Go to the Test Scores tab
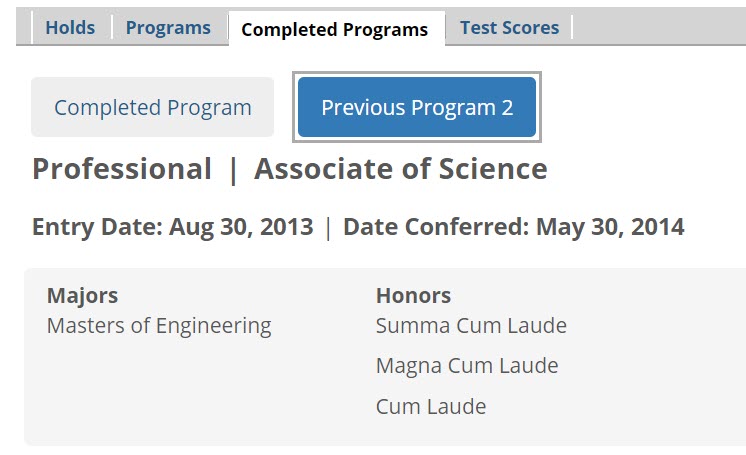Viewport: 746px width, 455px height. coord(509,28)
